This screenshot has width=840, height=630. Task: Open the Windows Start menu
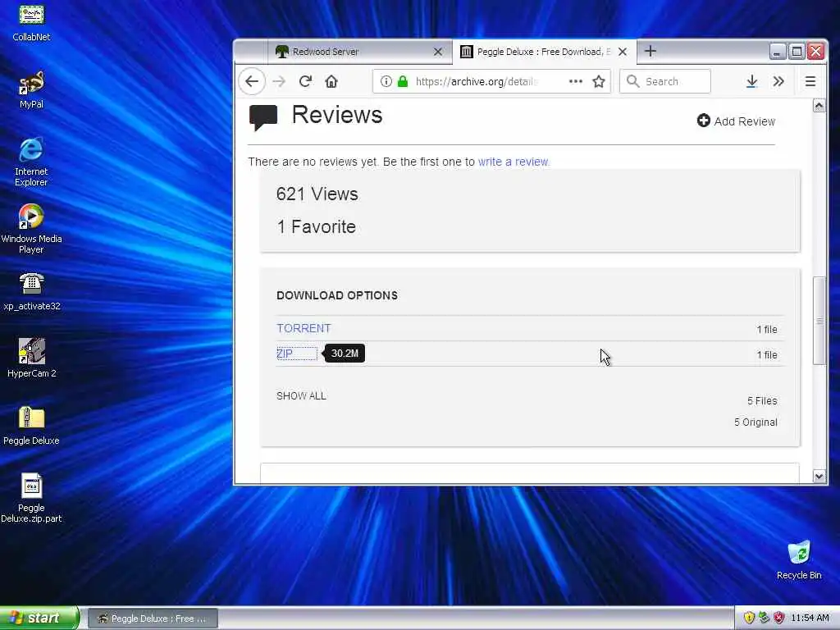point(39,618)
